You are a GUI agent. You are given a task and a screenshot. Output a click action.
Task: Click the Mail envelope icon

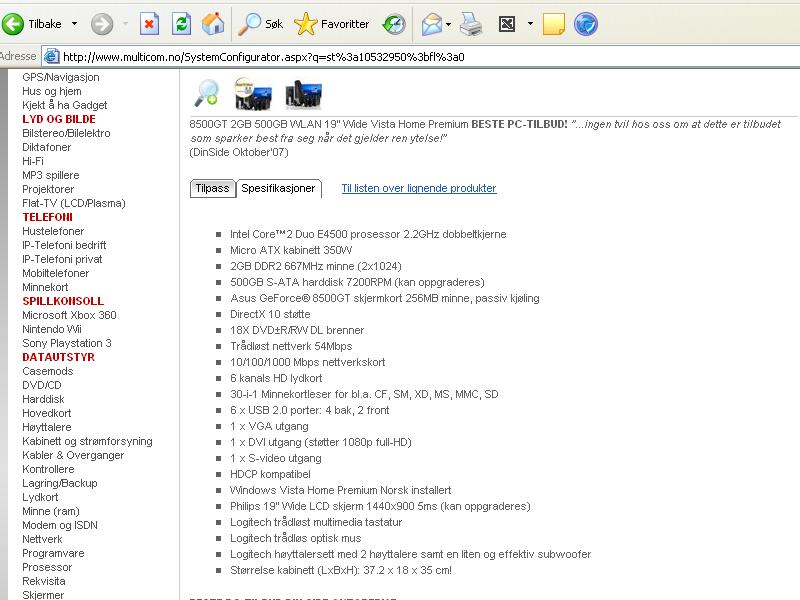click(x=432, y=24)
